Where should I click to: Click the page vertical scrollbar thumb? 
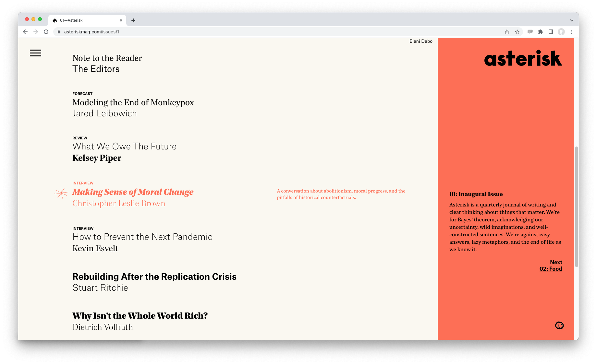(576, 207)
